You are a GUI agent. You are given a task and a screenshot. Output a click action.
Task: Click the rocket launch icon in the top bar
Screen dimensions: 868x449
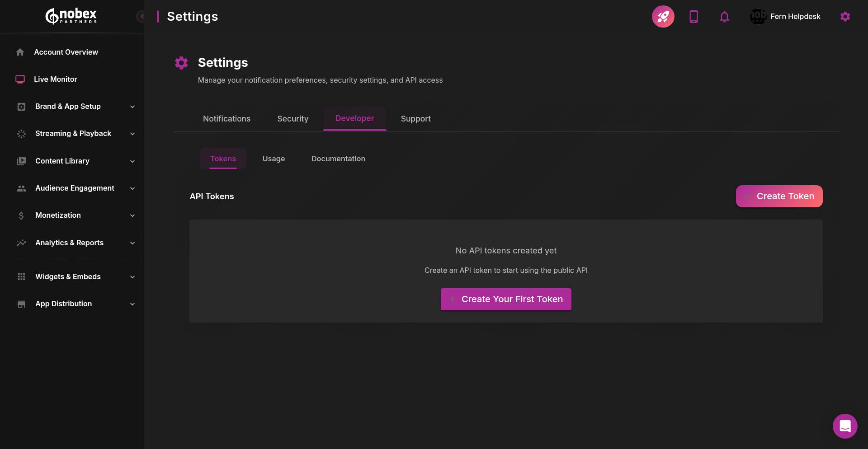pos(663,16)
